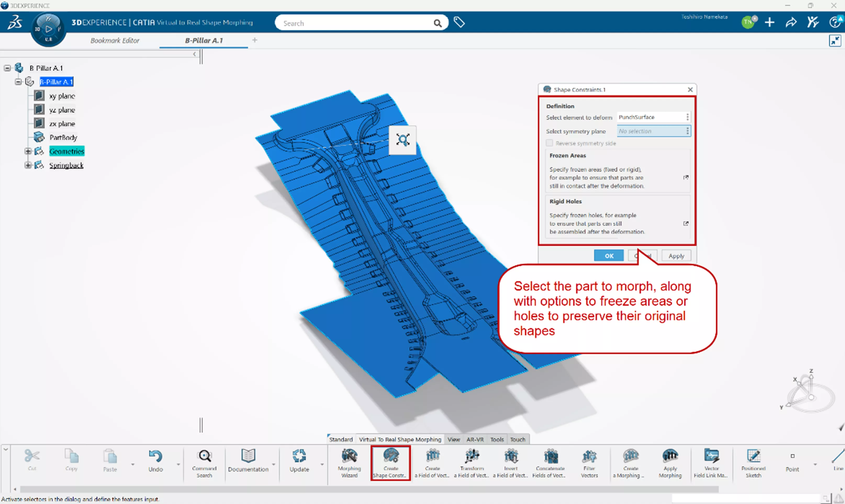
Task: Switch to the Bookmark Editor tab
Action: 115,41
